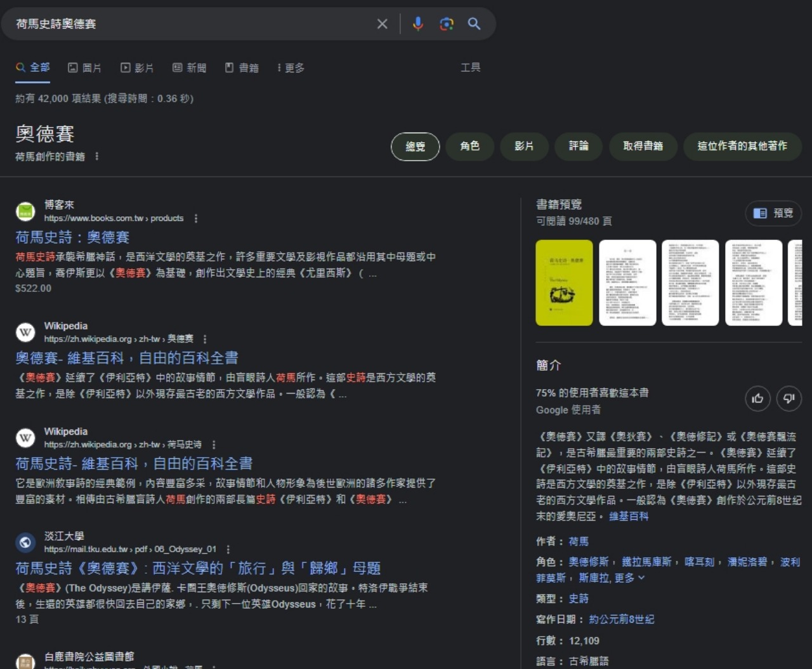Select the 這位作者的其他著作 chip
812x669 pixels.
coord(742,146)
